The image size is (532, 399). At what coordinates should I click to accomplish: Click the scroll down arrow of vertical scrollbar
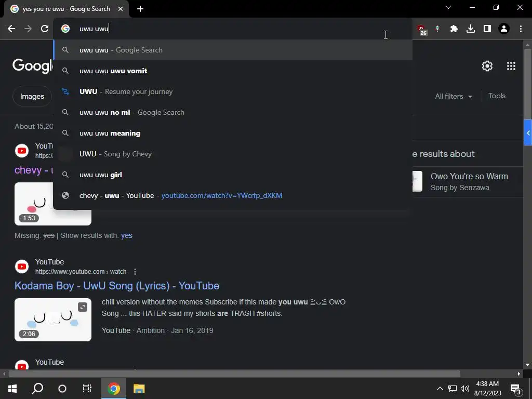coord(527,365)
